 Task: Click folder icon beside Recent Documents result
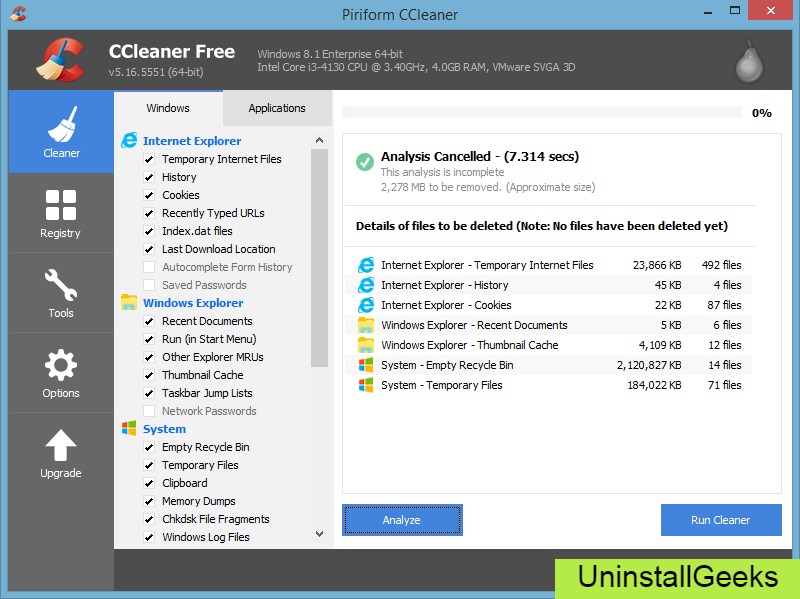(366, 325)
